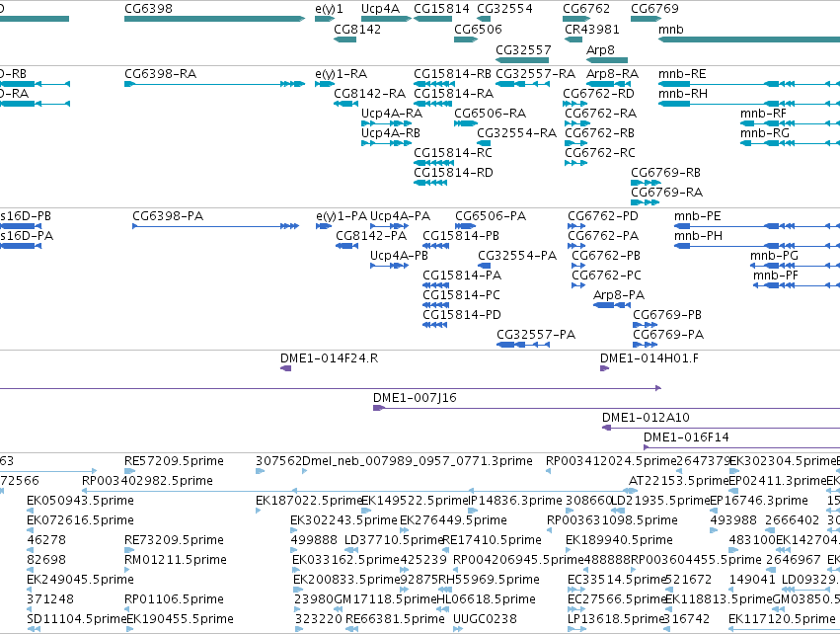Select the CR43981 gene label
The width and height of the screenshot is (840, 634).
click(592, 30)
